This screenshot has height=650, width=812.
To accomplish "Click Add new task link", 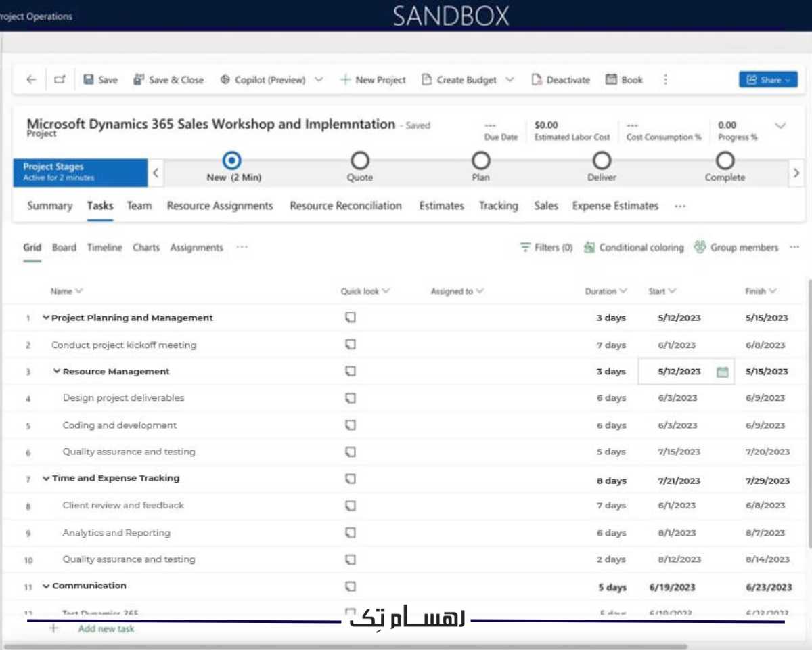I will click(x=106, y=629).
